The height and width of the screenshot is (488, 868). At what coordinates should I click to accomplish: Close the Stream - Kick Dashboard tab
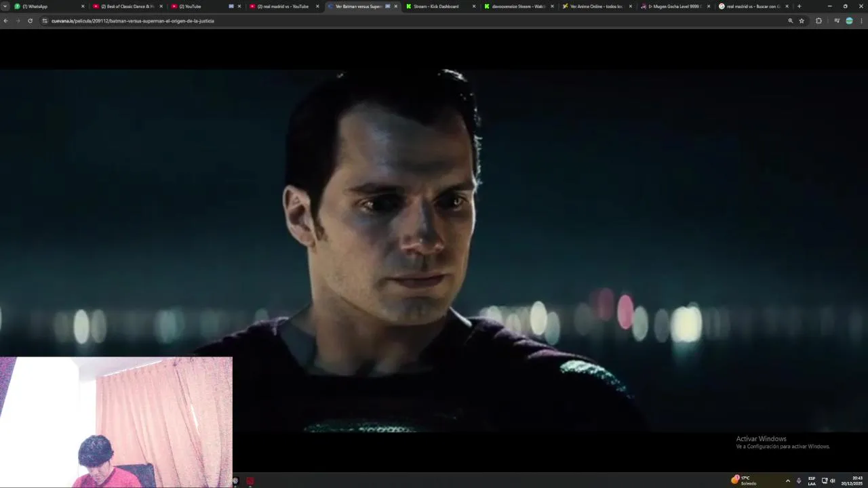(x=474, y=6)
